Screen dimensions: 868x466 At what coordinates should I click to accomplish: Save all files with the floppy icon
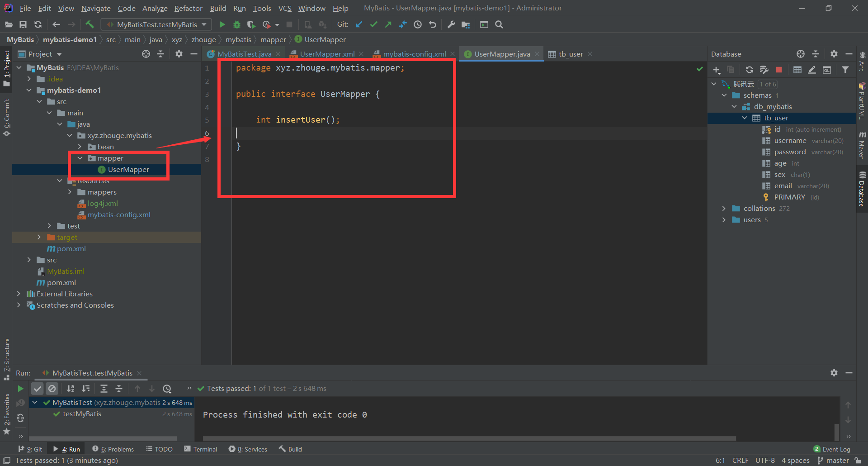[23, 24]
